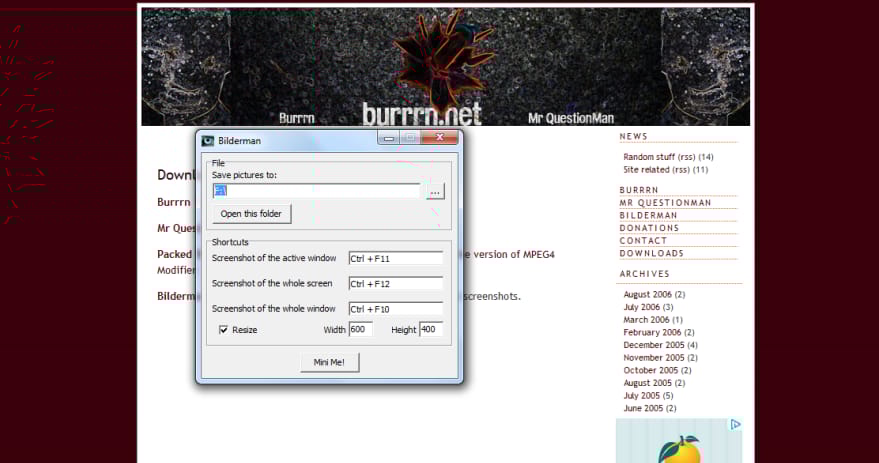
Task: Open the Site related news category
Action: click(x=646, y=169)
